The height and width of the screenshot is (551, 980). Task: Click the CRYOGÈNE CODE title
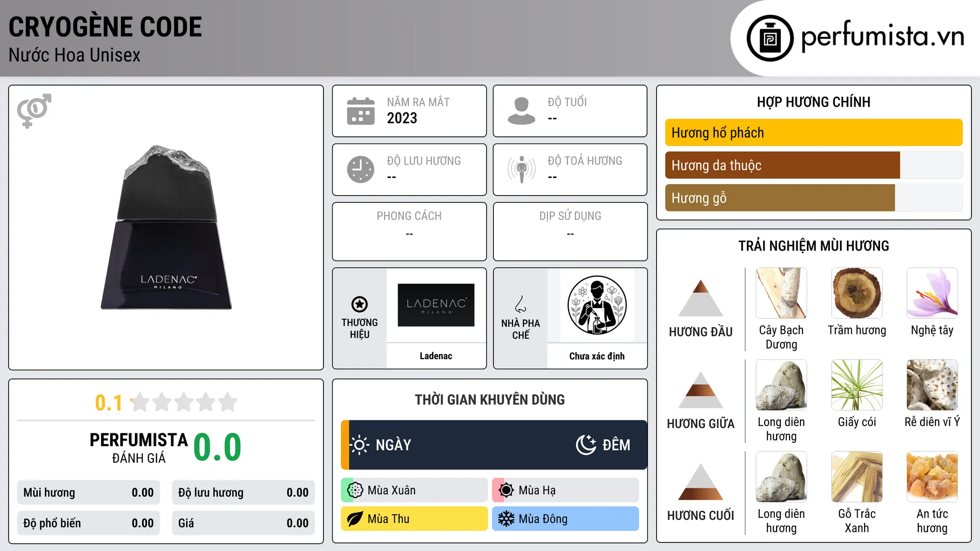105,27
